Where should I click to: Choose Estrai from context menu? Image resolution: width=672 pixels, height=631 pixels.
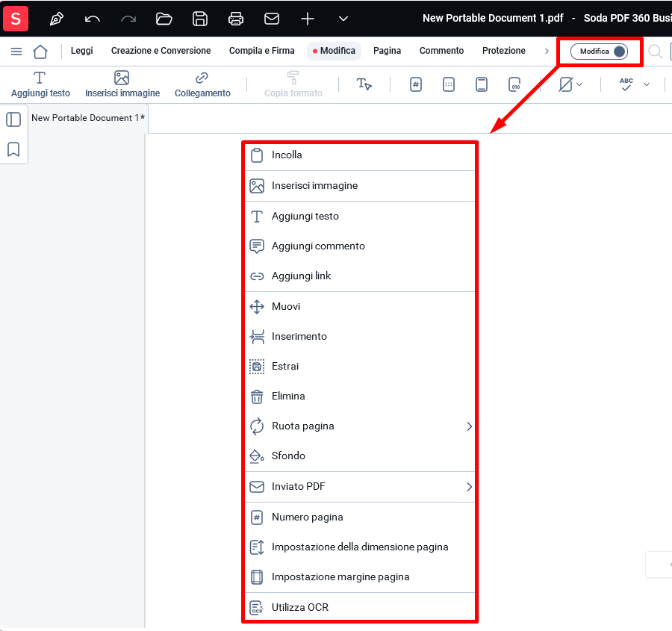360,367
